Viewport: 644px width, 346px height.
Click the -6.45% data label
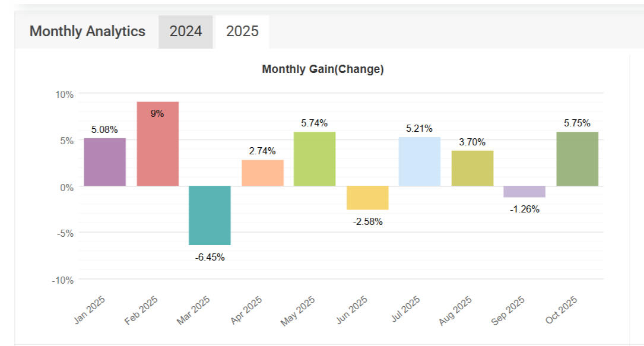pyautogui.click(x=210, y=258)
